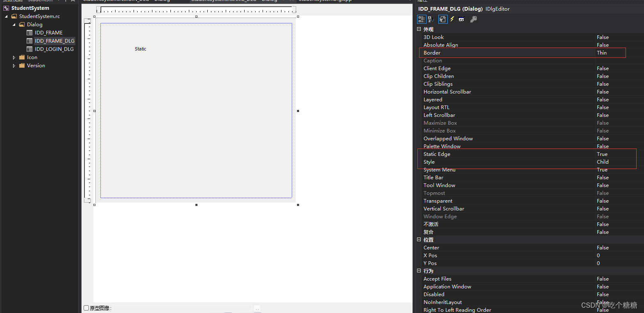The height and width of the screenshot is (313, 644).
Task: Select the Left Scrollbar property row
Action: pyautogui.click(x=533, y=115)
